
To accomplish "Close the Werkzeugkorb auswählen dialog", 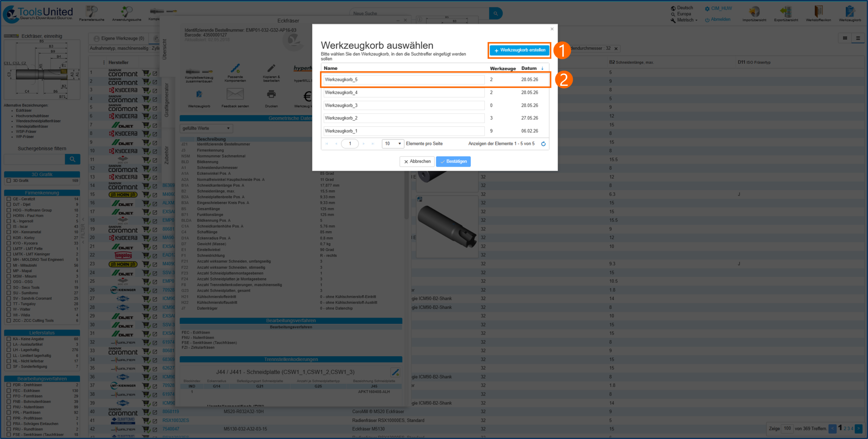I will pos(552,29).
